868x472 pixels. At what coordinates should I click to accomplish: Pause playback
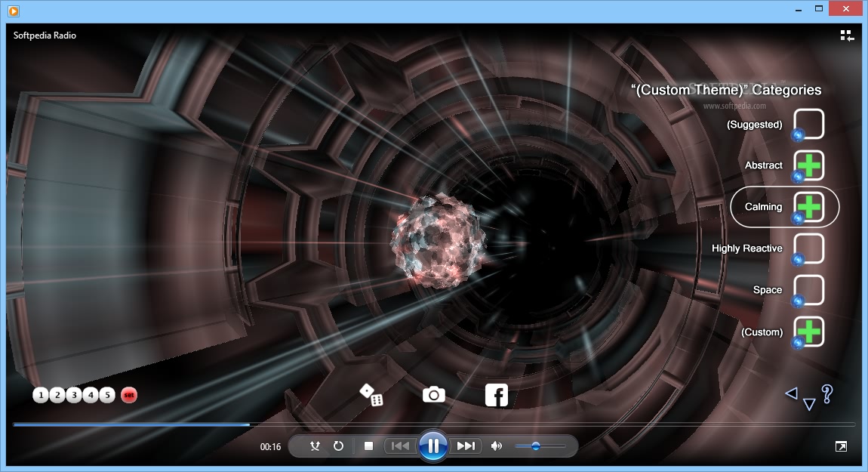(x=433, y=446)
